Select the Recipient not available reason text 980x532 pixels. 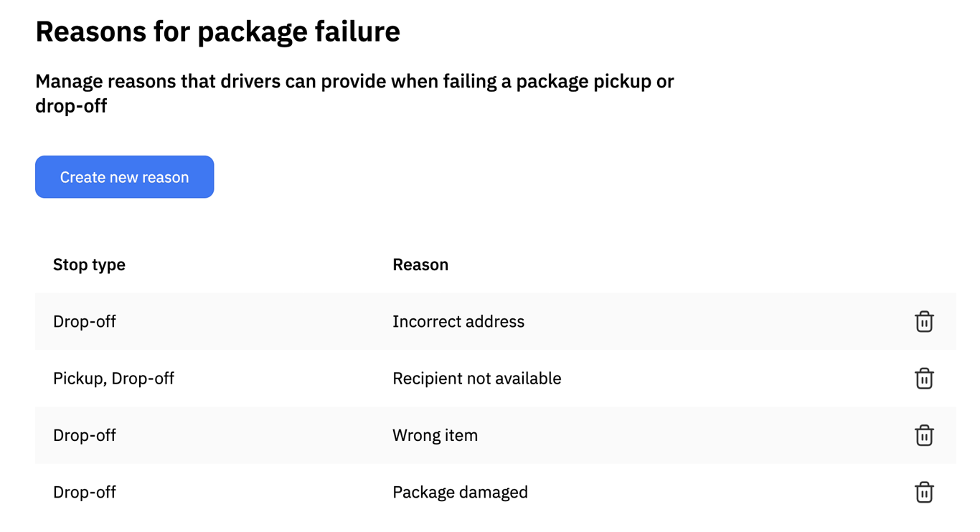(x=477, y=378)
